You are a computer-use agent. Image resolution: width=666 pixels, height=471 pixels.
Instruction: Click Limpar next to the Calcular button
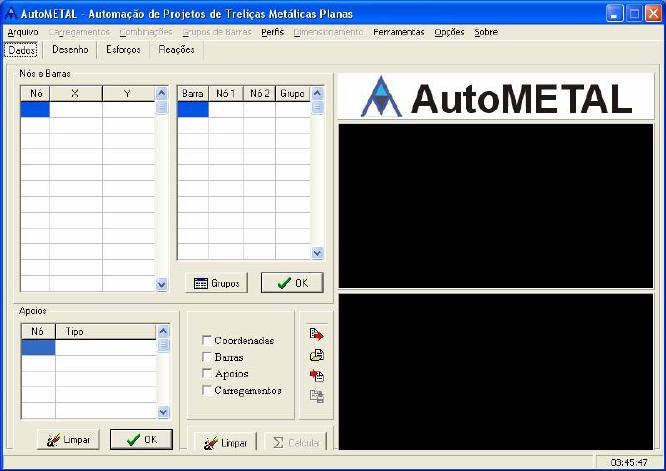[x=226, y=443]
